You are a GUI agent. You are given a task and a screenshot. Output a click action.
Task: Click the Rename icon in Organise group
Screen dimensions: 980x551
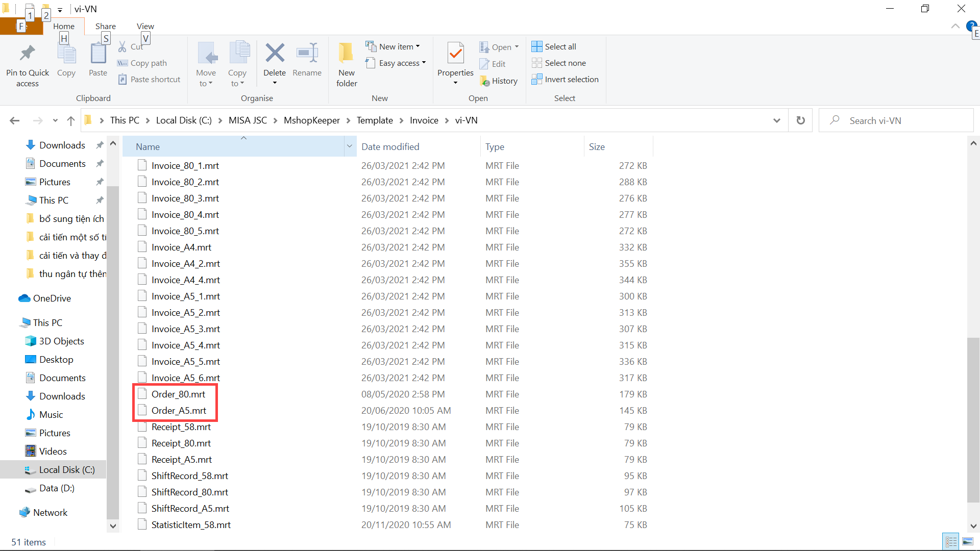tap(307, 54)
